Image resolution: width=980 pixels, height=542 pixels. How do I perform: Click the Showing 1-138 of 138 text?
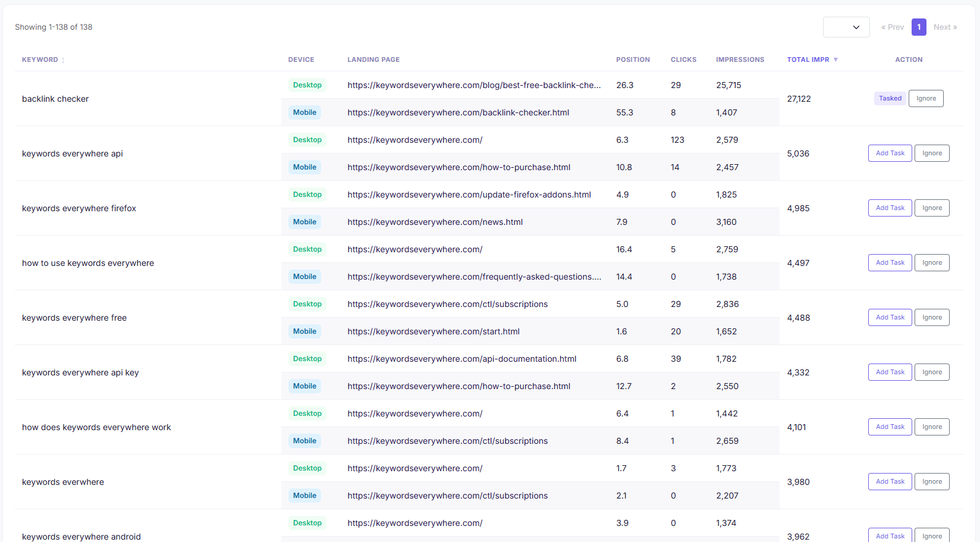pyautogui.click(x=54, y=27)
